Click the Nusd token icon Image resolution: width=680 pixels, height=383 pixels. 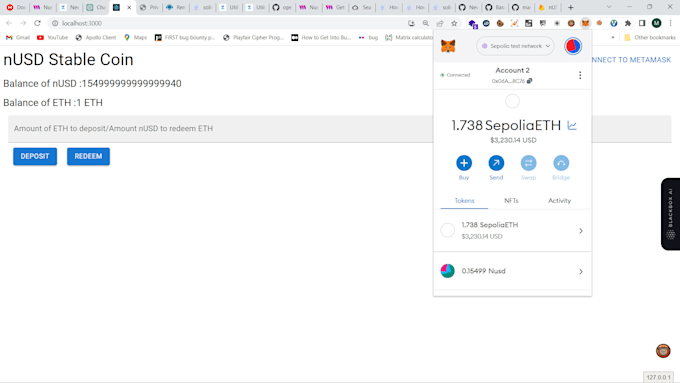[448, 271]
